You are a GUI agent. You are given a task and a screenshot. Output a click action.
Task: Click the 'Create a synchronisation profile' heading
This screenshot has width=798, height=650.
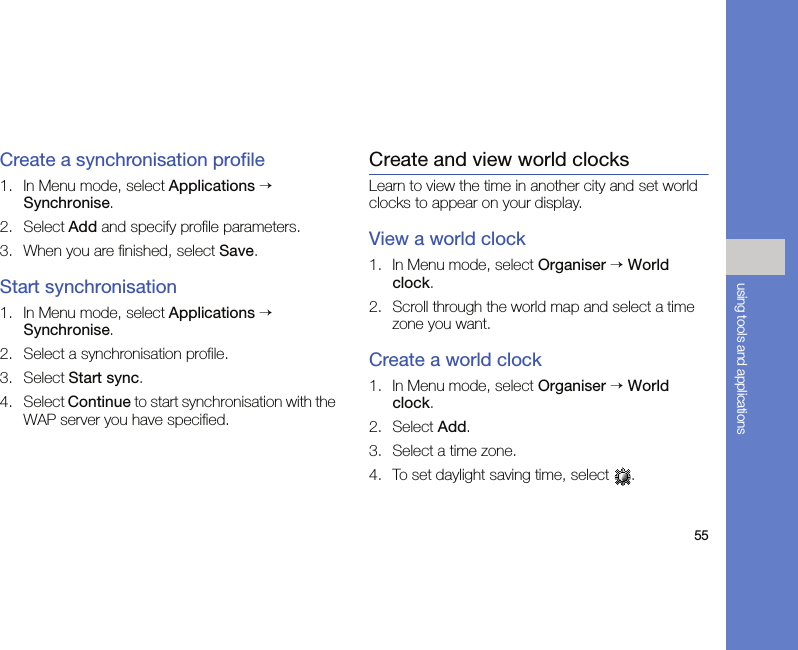click(133, 160)
